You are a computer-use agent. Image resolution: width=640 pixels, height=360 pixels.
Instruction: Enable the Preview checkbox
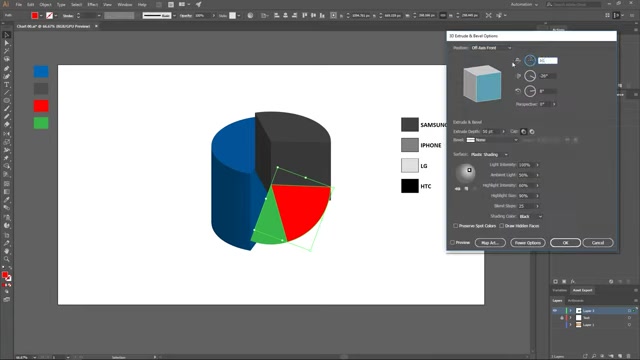[x=453, y=242]
